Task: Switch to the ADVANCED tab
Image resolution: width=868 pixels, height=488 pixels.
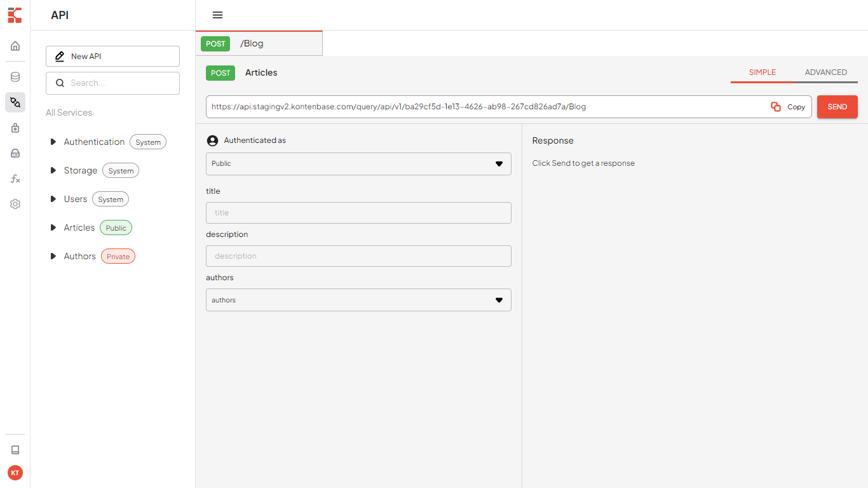Action: point(825,72)
